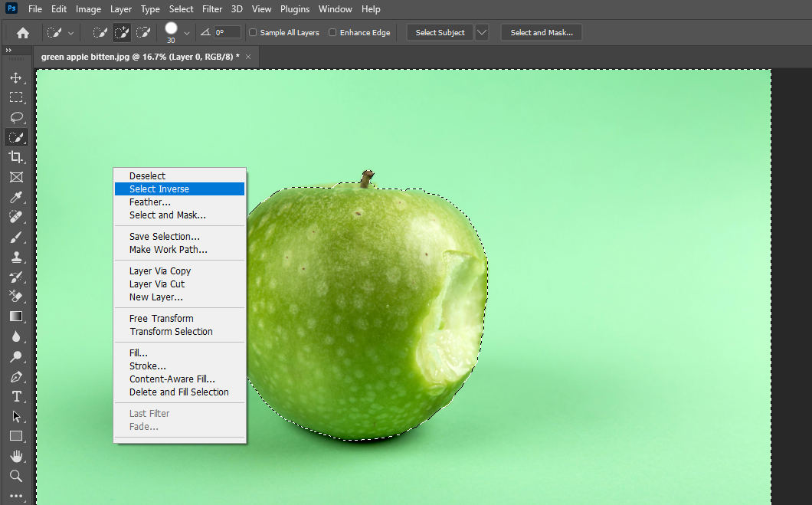
Task: Open Select Subject options arrow
Action: tap(482, 33)
